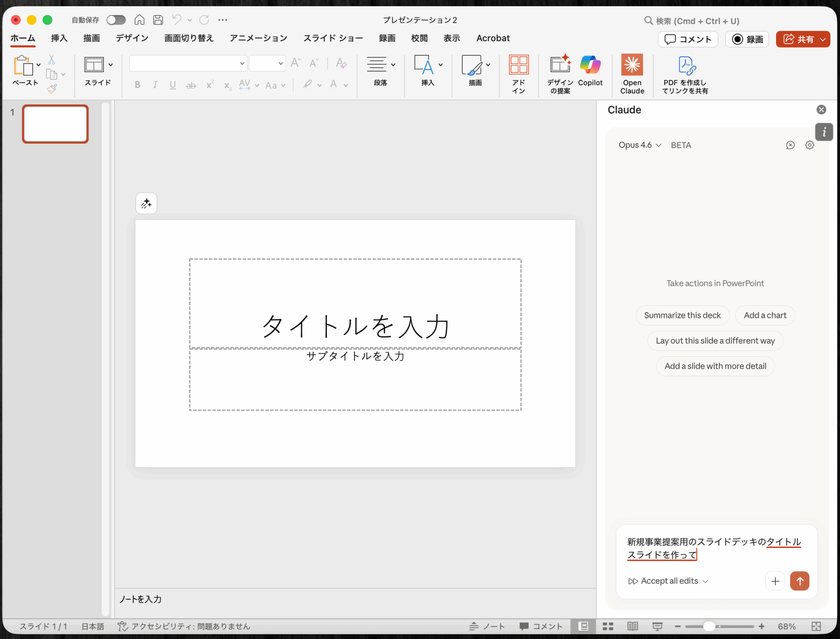Toggle the 自動保存 switch off

(x=116, y=20)
